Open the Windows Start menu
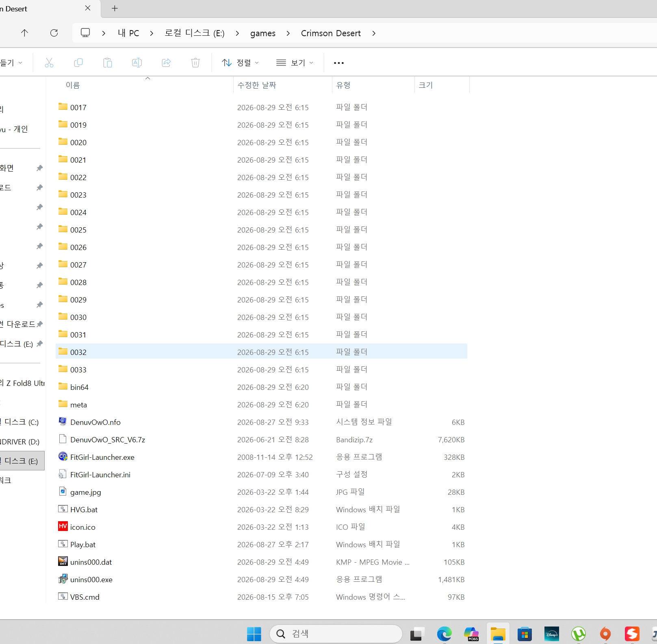Image resolution: width=657 pixels, height=644 pixels. [254, 634]
